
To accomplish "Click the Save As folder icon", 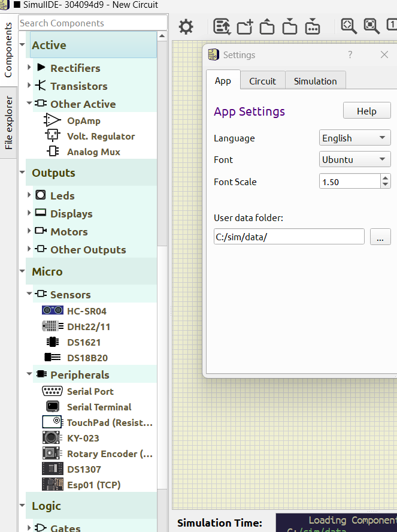I will [312, 27].
